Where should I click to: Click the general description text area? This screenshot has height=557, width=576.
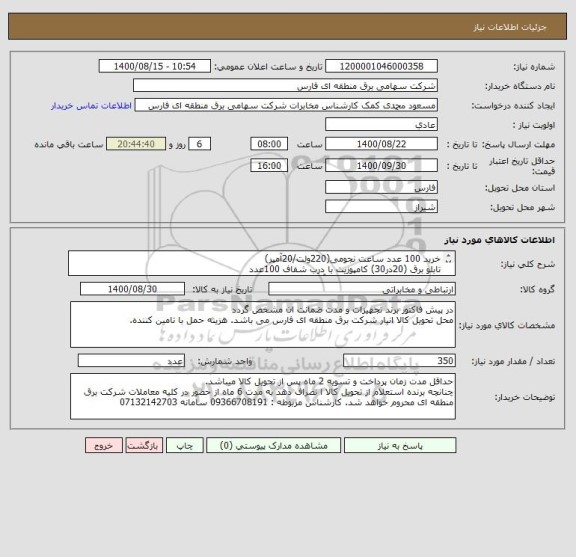[x=262, y=263]
